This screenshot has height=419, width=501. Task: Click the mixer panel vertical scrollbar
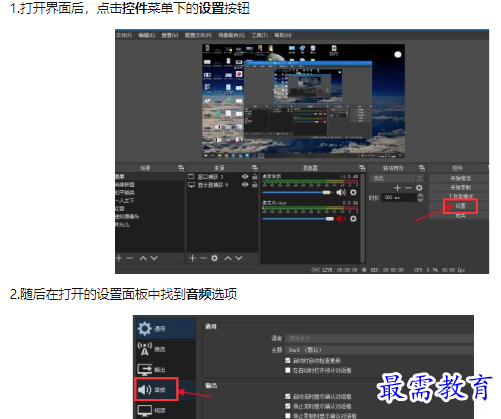pos(363,218)
